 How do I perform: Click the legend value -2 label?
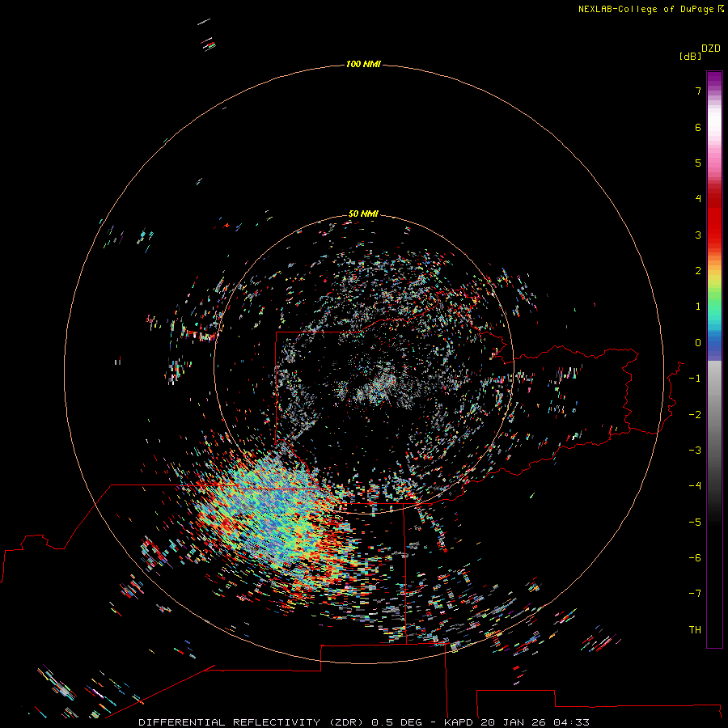[x=695, y=415]
